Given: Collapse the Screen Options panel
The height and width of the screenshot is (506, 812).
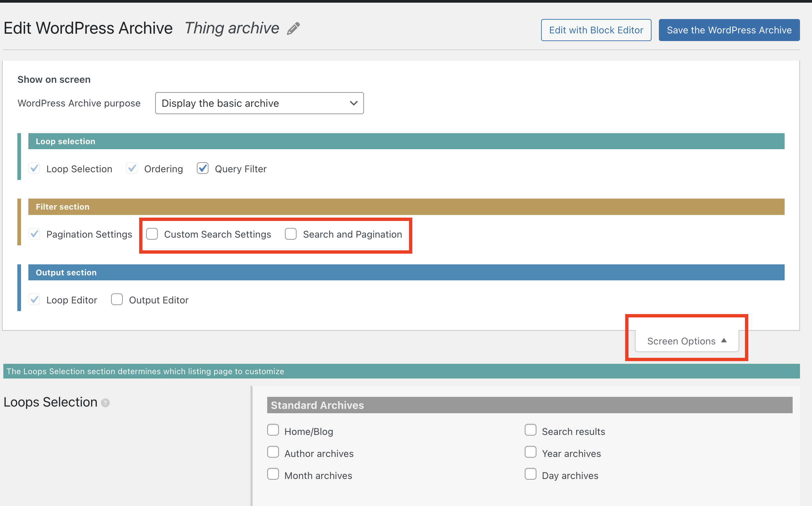Looking at the screenshot, I should (687, 341).
